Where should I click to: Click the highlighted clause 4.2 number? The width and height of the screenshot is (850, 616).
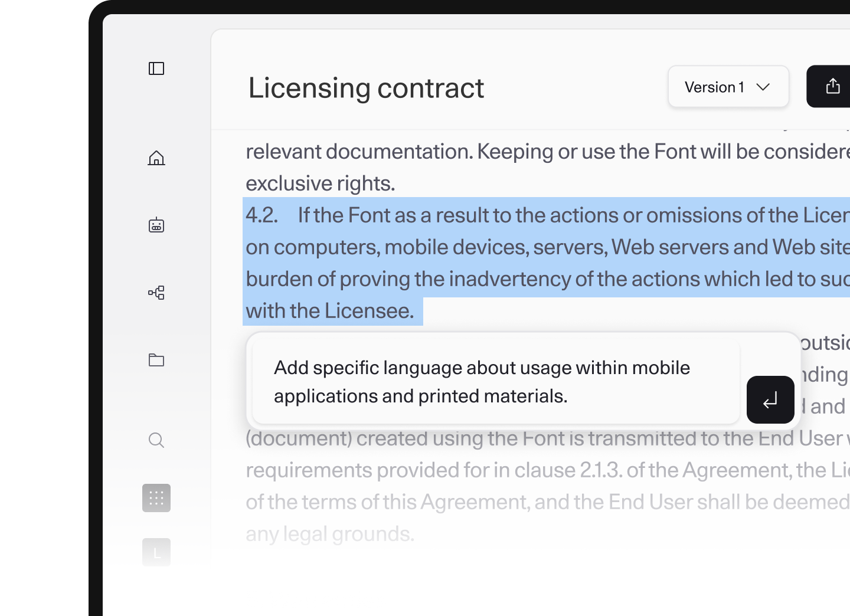261,215
